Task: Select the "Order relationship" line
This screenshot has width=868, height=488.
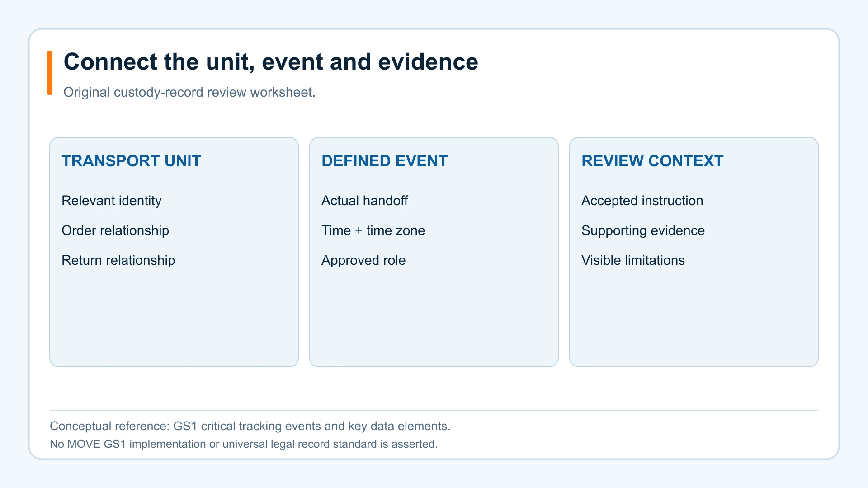Action: [x=115, y=230]
